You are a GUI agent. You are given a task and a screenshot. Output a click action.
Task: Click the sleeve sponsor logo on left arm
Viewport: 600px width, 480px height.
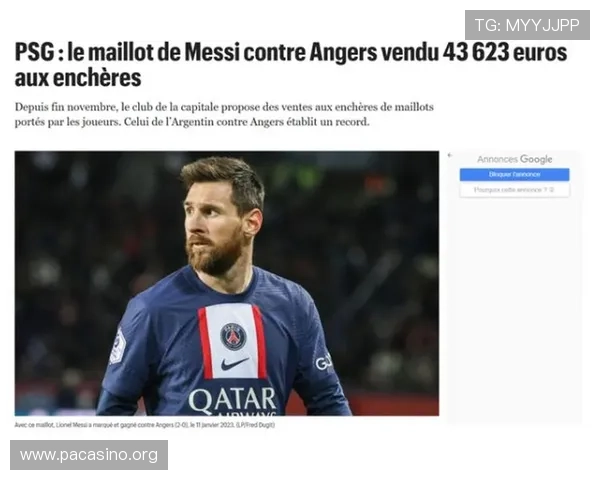(x=324, y=362)
